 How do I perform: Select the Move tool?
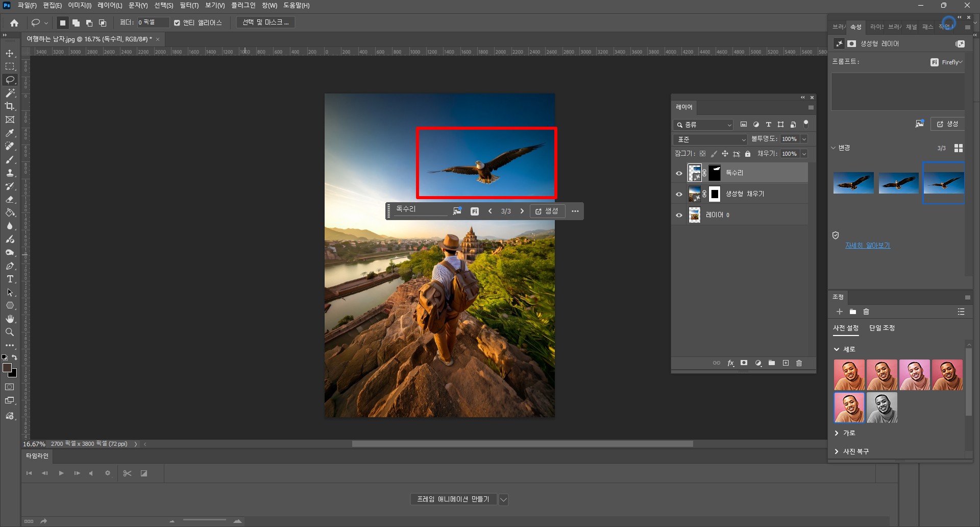point(10,54)
